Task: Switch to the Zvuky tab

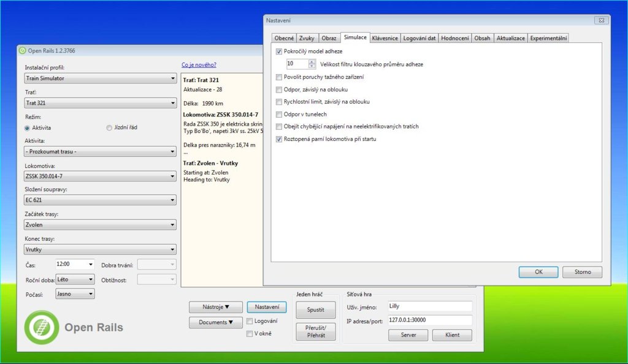Action: [x=307, y=38]
